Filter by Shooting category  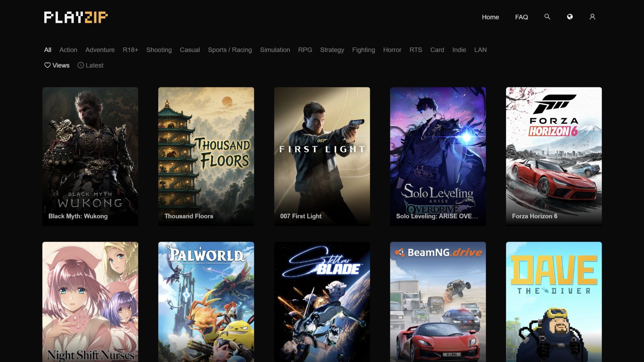(159, 50)
